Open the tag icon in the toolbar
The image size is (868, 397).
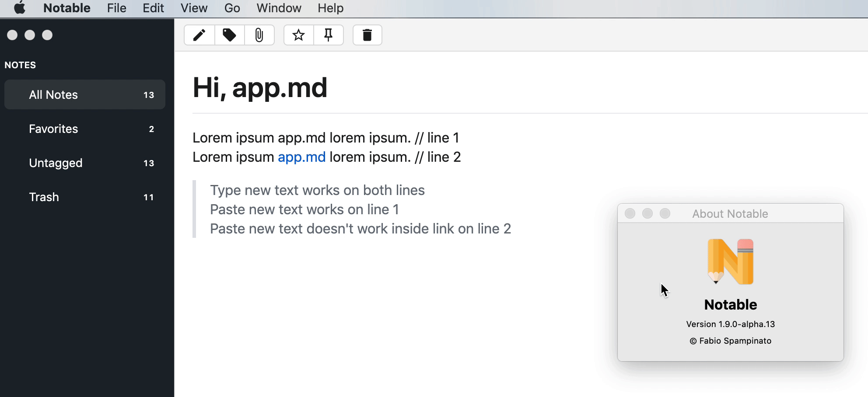(x=229, y=35)
